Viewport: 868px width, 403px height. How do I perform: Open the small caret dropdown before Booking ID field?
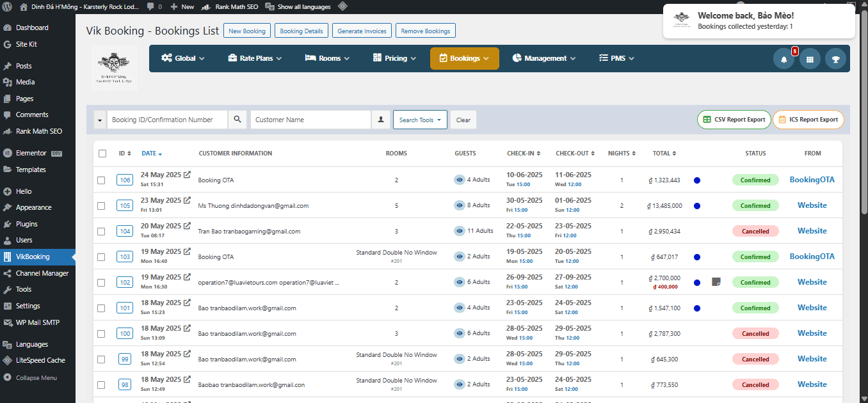point(100,120)
